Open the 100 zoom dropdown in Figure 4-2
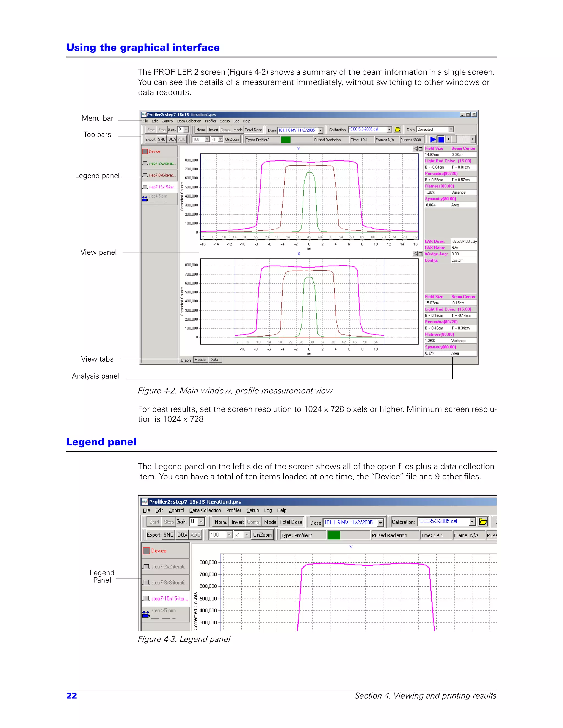This screenshot has height=728, width=563. click(x=207, y=139)
